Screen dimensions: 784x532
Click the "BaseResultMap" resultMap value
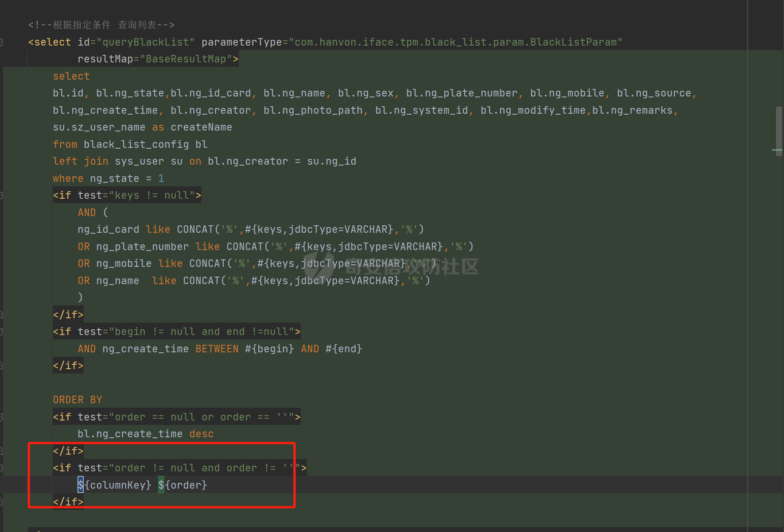tap(186, 59)
